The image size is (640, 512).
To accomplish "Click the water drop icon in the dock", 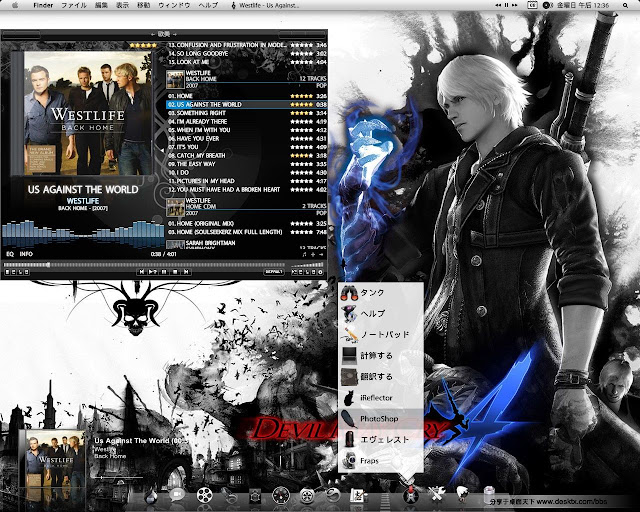I will coord(151,496).
